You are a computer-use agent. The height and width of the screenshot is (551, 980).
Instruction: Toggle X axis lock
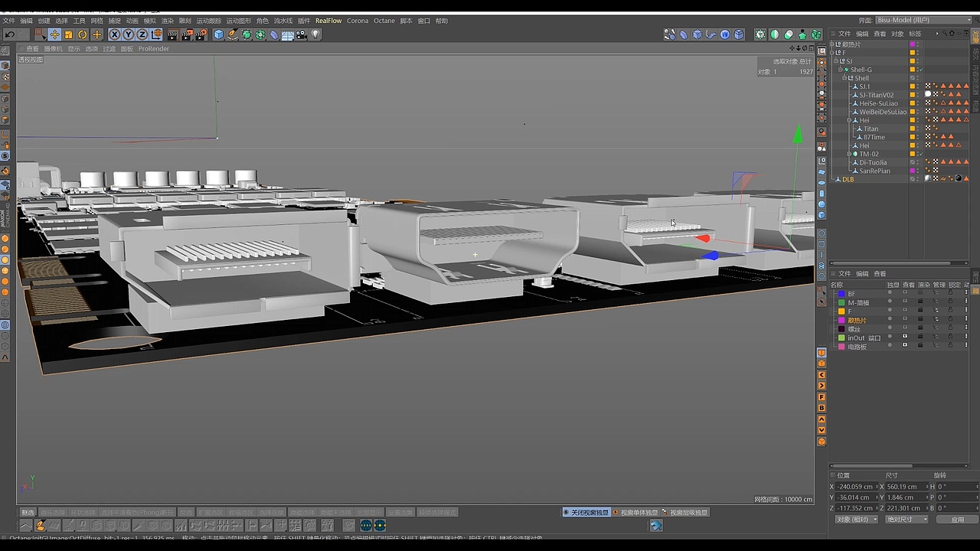(x=114, y=34)
